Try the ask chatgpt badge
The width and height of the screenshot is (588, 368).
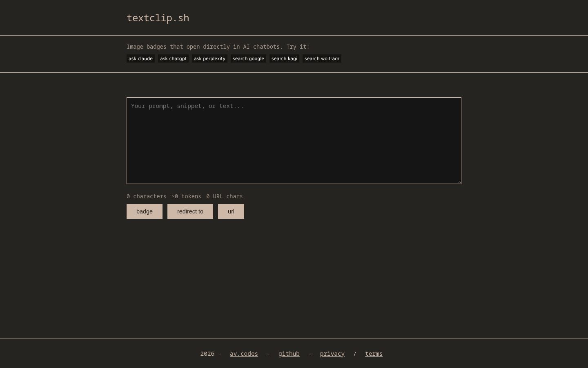pos(173,58)
